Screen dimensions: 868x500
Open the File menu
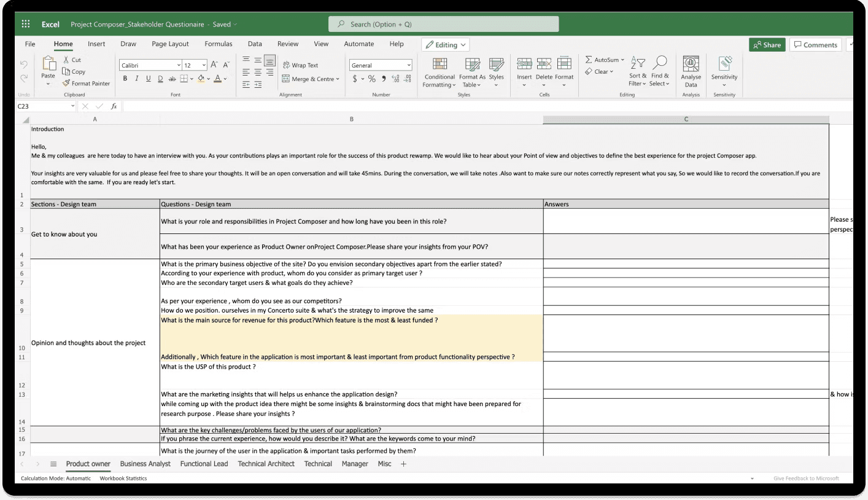pyautogui.click(x=30, y=44)
